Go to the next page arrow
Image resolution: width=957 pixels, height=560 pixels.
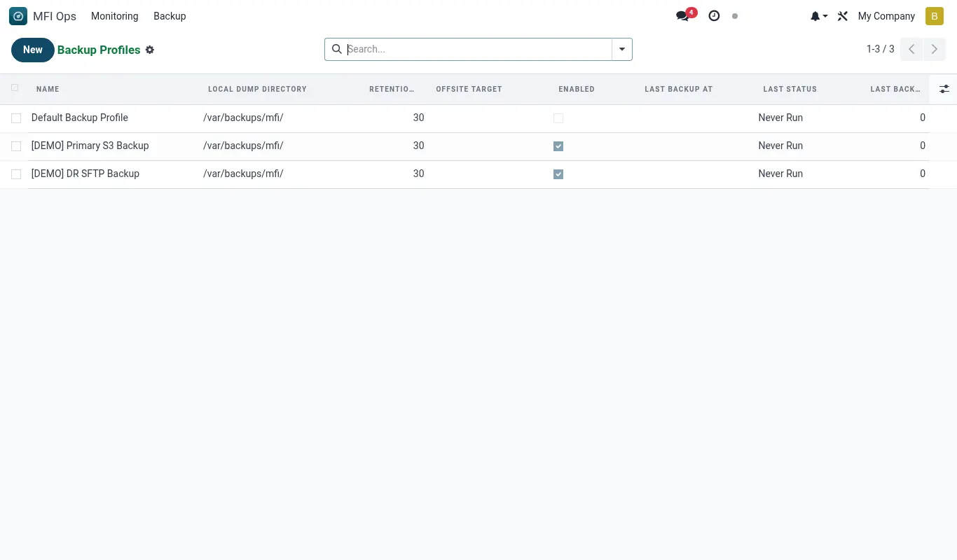935,49
